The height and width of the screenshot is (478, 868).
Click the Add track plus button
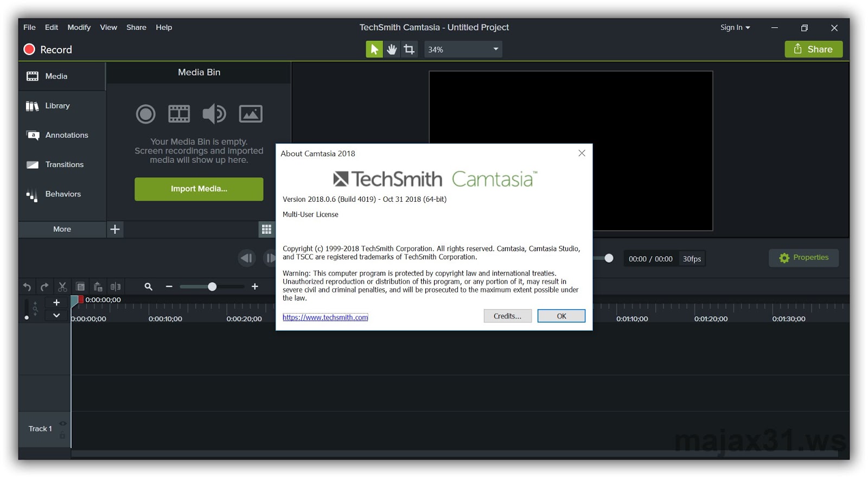56,303
